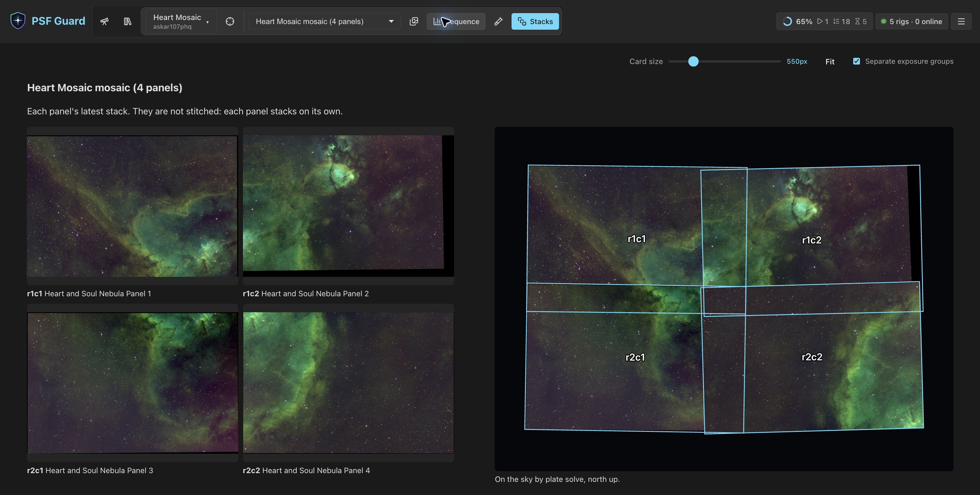Switch to the Sequence tab
The image size is (980, 495).
click(x=456, y=21)
